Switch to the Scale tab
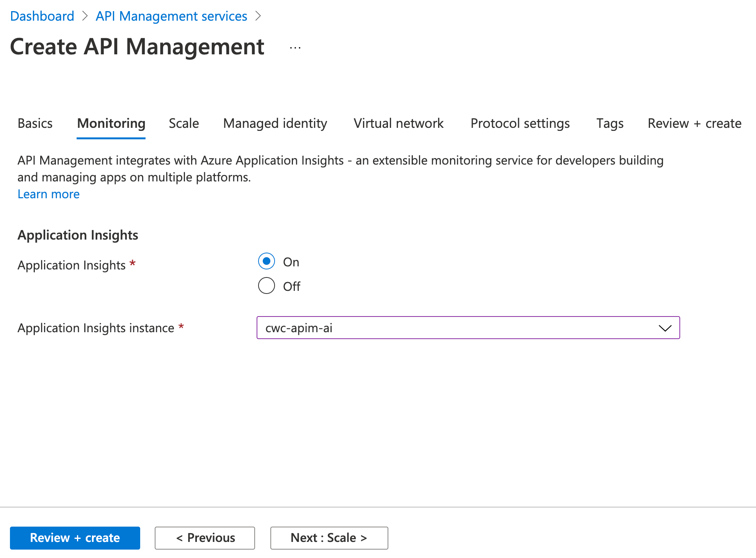Screen dimensions: 756x558 183,123
